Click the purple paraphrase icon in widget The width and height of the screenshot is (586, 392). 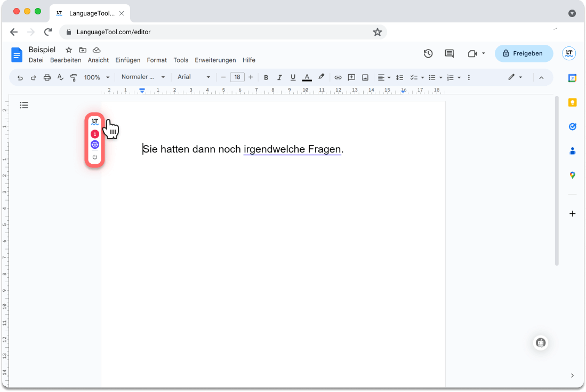click(95, 145)
